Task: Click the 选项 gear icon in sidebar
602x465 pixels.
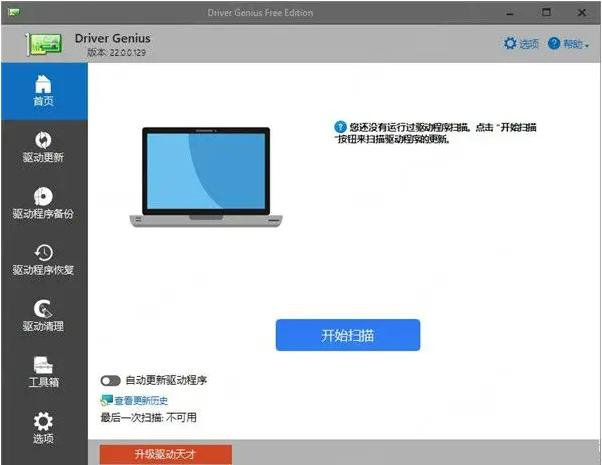Action: point(43,422)
